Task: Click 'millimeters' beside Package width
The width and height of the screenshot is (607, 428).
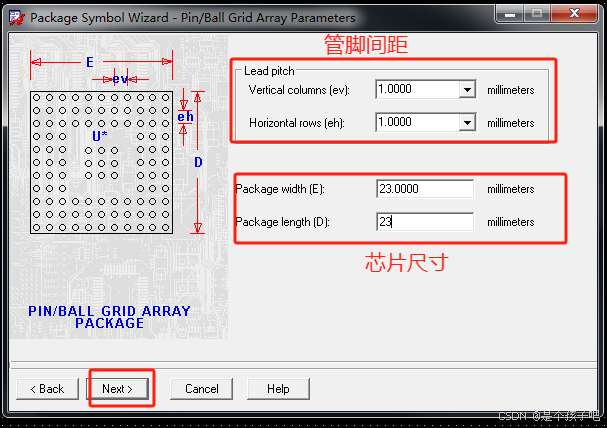Action: click(x=511, y=189)
